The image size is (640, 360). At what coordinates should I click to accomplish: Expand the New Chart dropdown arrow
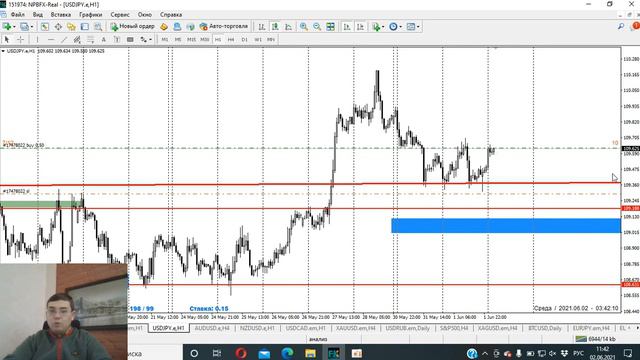pyautogui.click(x=14, y=27)
